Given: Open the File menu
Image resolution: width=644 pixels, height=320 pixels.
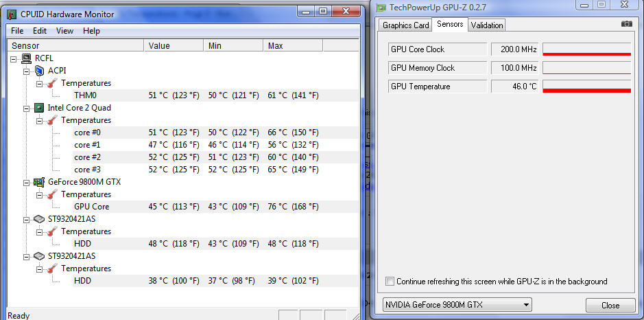Looking at the screenshot, I should coord(17,31).
